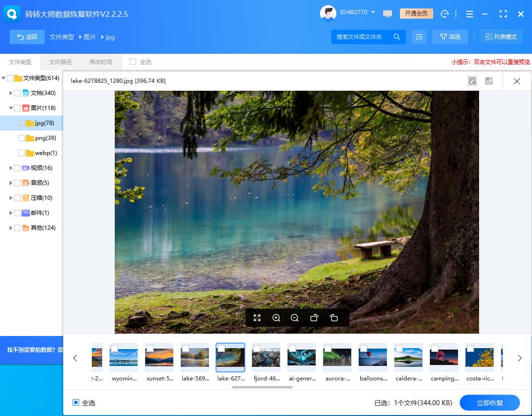Click the search magnifier in the search bar

397,36
